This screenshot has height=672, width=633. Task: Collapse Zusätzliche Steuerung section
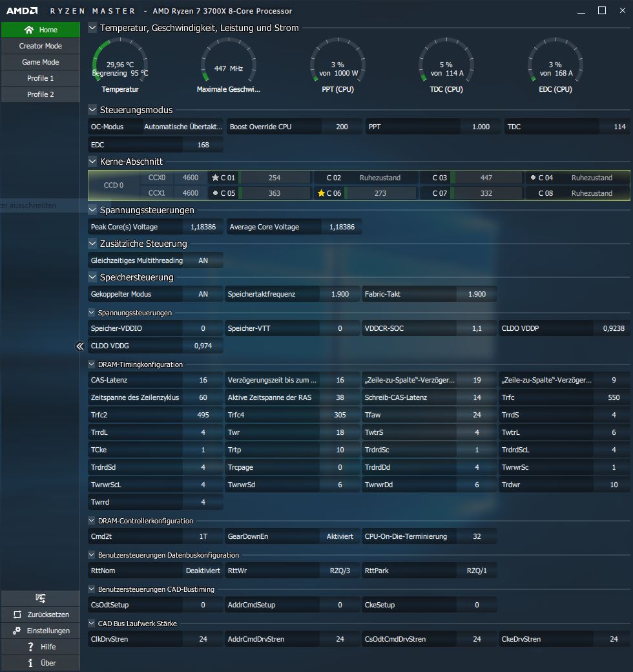coord(92,244)
